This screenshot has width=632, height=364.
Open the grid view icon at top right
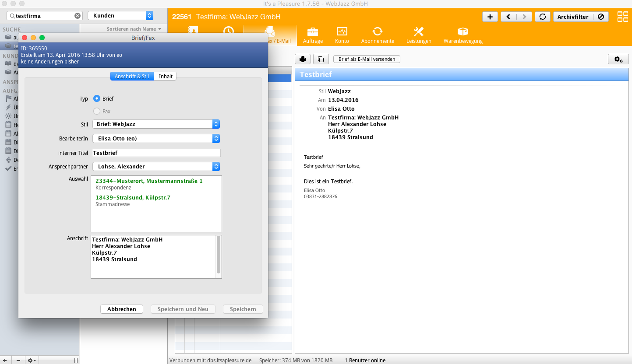point(622,17)
